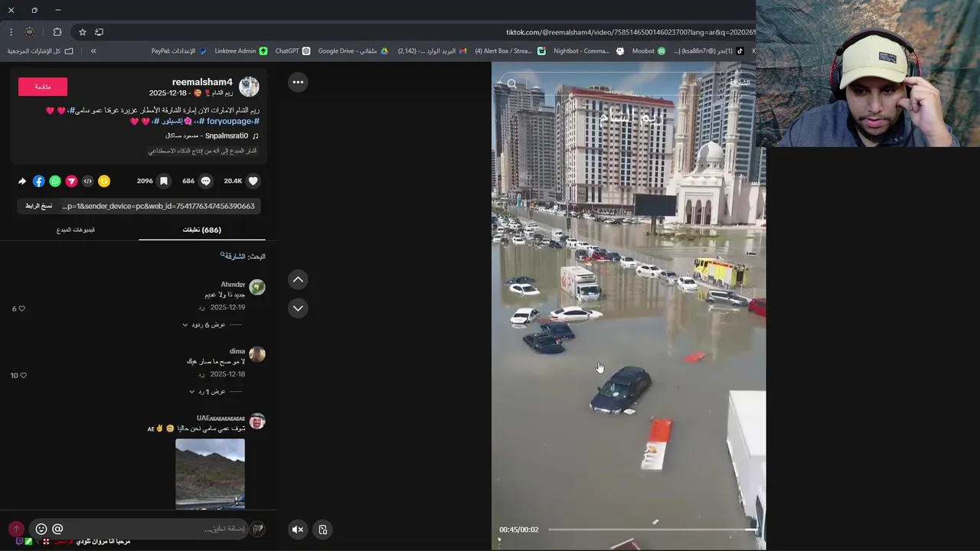Reply to Ahmdsr's comment

pyautogui.click(x=201, y=308)
